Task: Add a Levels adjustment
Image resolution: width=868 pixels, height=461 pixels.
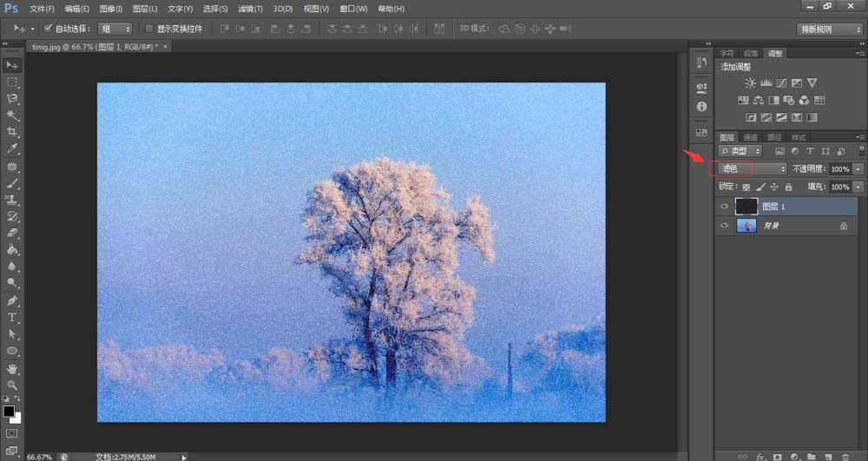Action: tap(766, 83)
